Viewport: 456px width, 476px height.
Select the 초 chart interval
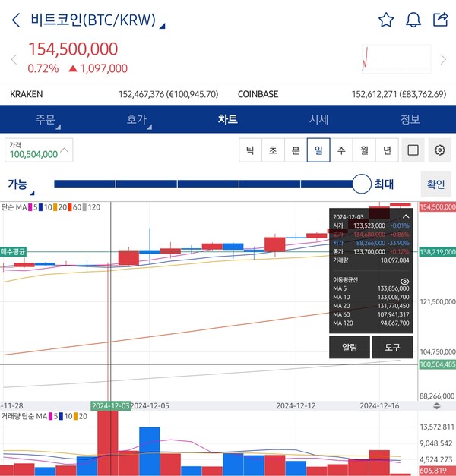(x=273, y=150)
